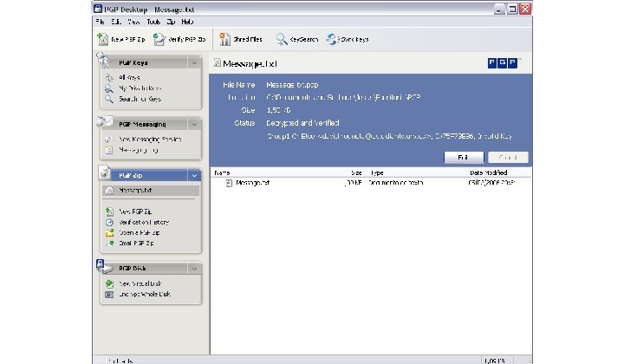Click Encrypt Whole Disk in sidebar

pyautogui.click(x=145, y=295)
